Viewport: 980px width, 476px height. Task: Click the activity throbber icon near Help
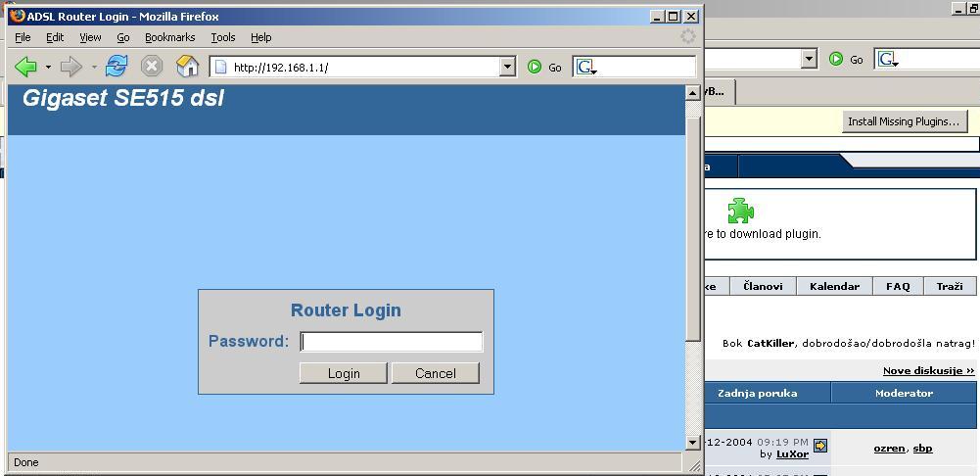[x=688, y=36]
